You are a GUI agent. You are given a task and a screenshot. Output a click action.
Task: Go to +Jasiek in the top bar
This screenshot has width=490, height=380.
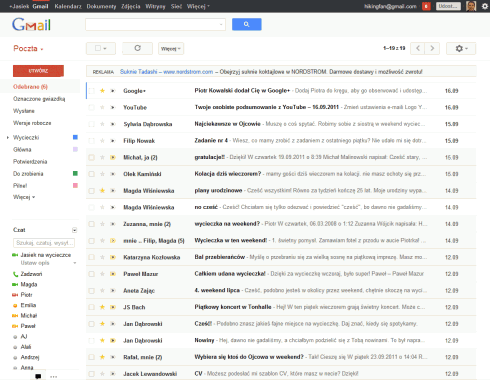pos(20,6)
